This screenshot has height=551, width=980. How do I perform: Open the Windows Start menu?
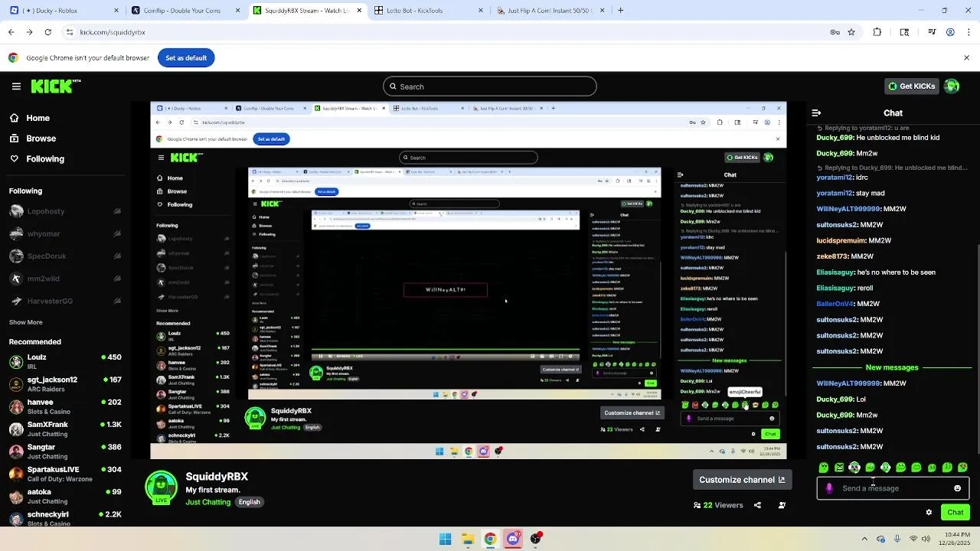[x=445, y=539]
